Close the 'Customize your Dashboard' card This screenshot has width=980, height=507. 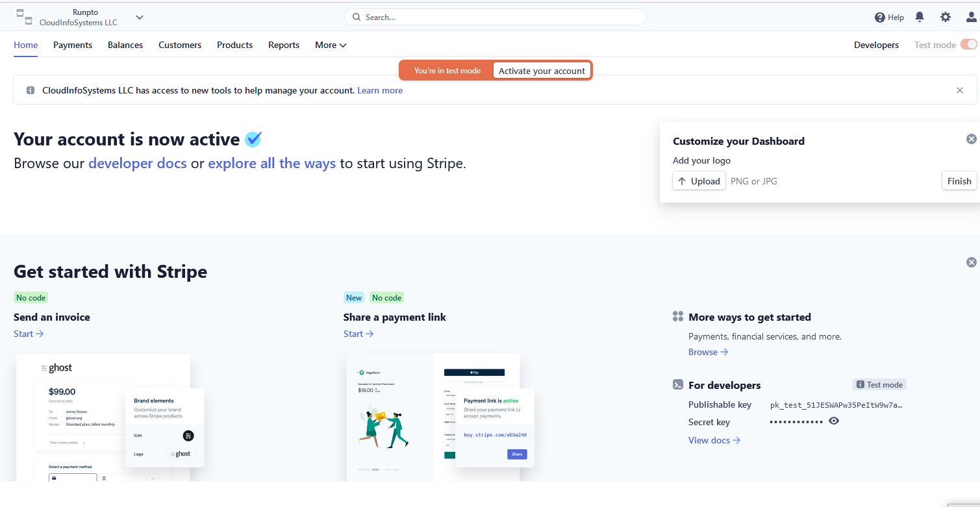[971, 138]
